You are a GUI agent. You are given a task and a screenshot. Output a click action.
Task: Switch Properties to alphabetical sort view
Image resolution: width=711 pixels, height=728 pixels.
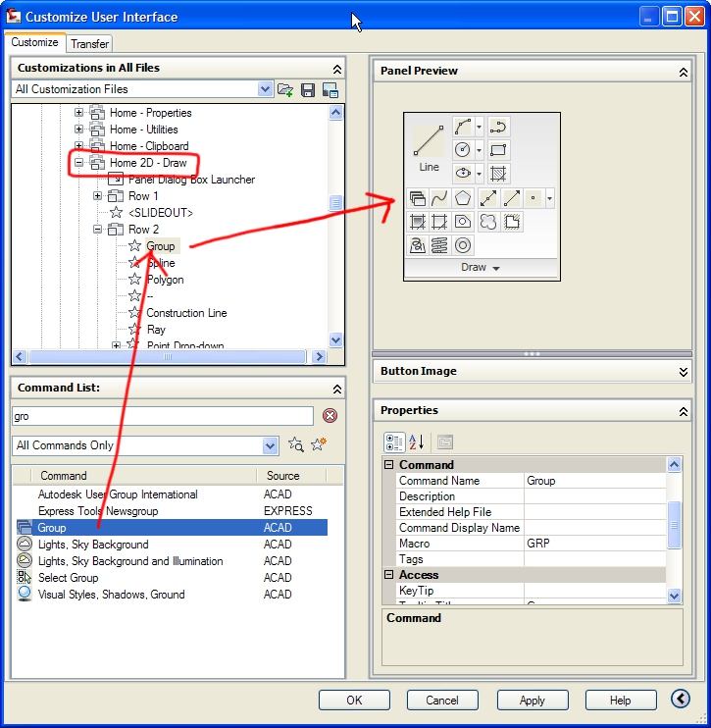pyautogui.click(x=417, y=442)
